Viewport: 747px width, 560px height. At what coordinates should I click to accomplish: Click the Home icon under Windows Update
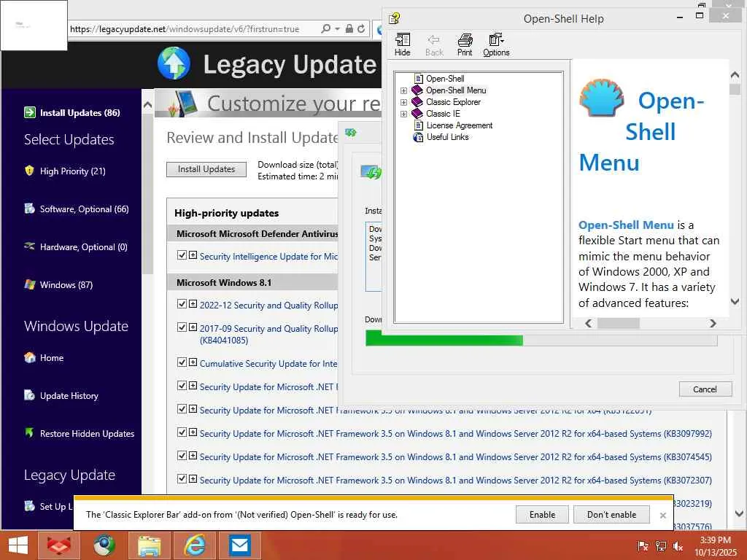(x=29, y=357)
